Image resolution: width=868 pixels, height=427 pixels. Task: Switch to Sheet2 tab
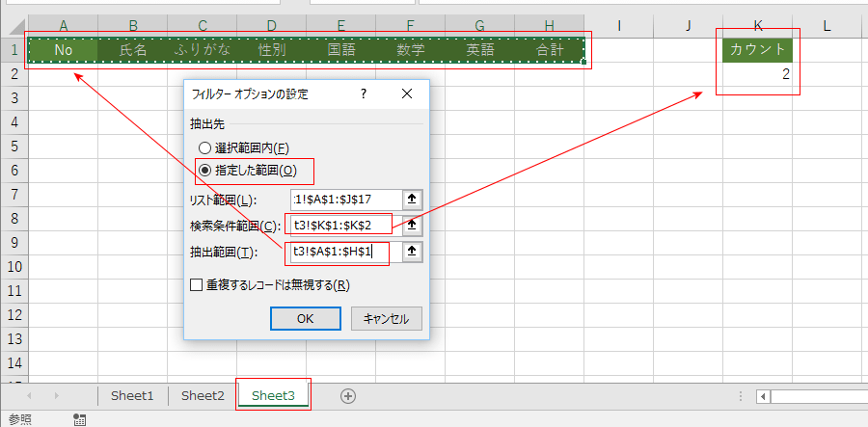point(203,396)
